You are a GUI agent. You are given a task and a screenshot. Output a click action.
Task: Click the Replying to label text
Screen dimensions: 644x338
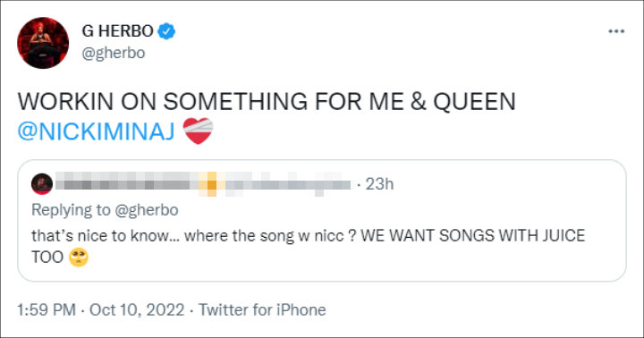[x=71, y=210]
